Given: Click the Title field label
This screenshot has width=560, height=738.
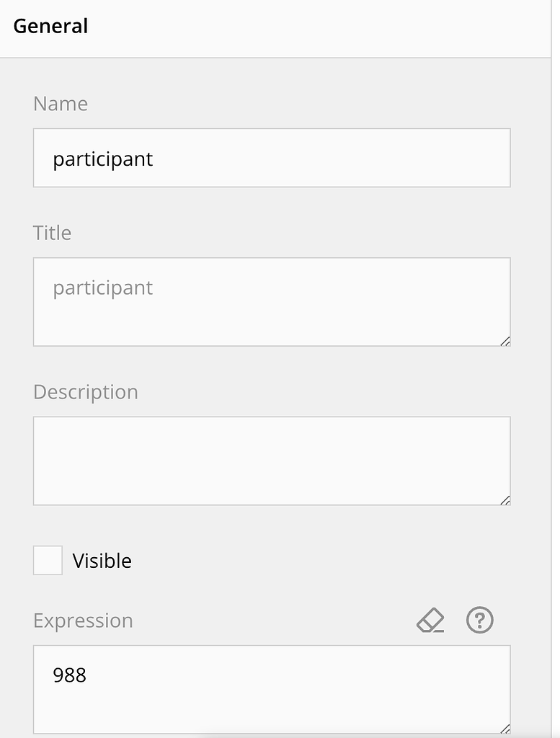Looking at the screenshot, I should (51, 233).
